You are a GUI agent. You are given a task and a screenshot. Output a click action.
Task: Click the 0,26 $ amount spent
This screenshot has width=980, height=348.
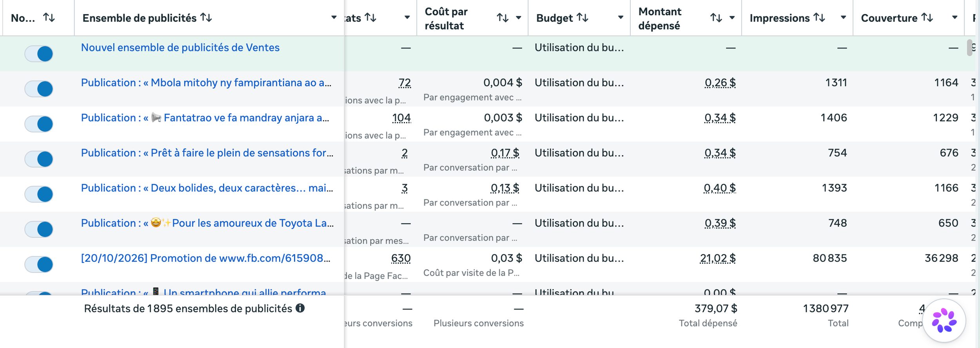point(720,83)
